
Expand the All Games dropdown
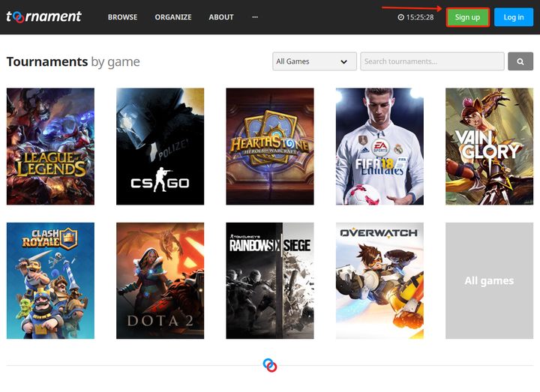[x=314, y=61]
